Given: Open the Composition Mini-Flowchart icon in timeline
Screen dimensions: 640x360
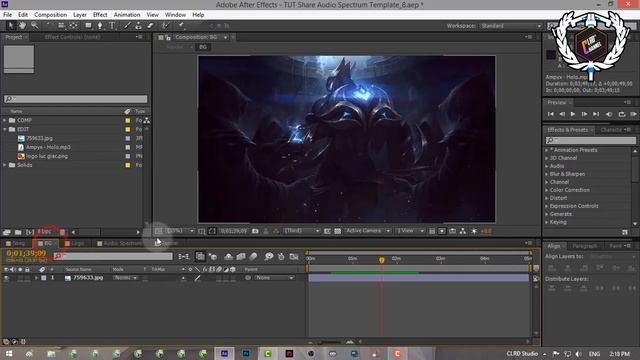Looking at the screenshot, I should [183, 256].
